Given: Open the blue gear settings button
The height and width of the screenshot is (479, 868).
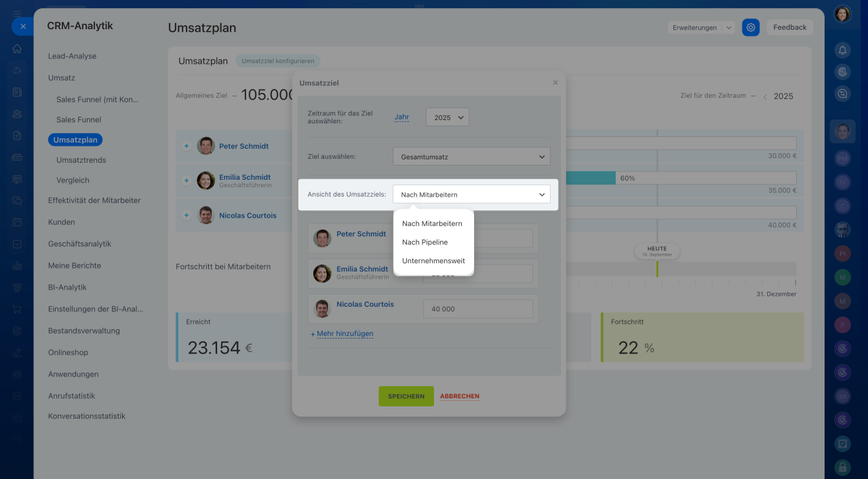Looking at the screenshot, I should click(x=751, y=27).
